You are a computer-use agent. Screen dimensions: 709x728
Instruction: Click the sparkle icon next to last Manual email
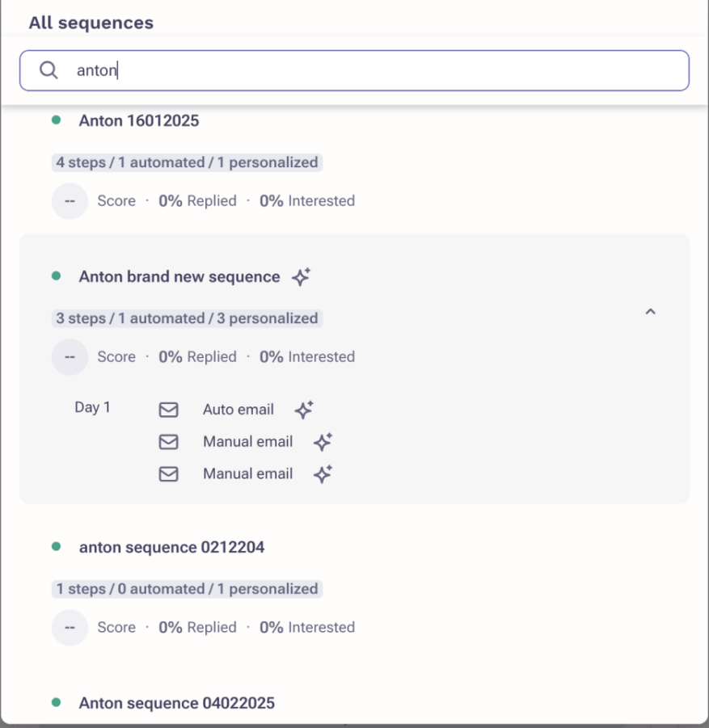[x=323, y=473]
